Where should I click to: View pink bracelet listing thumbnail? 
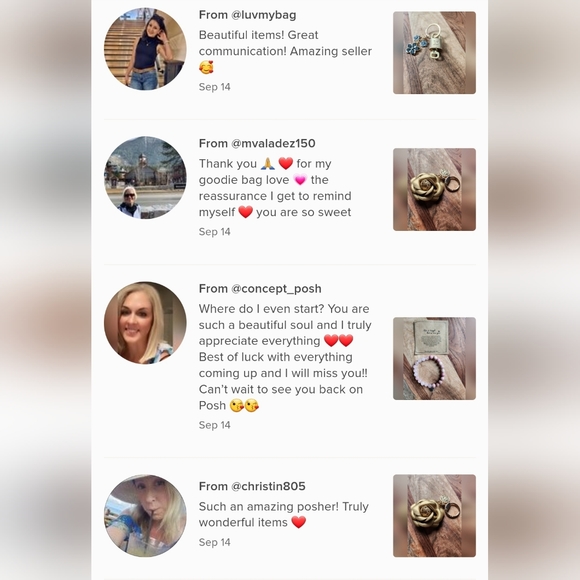pyautogui.click(x=434, y=358)
